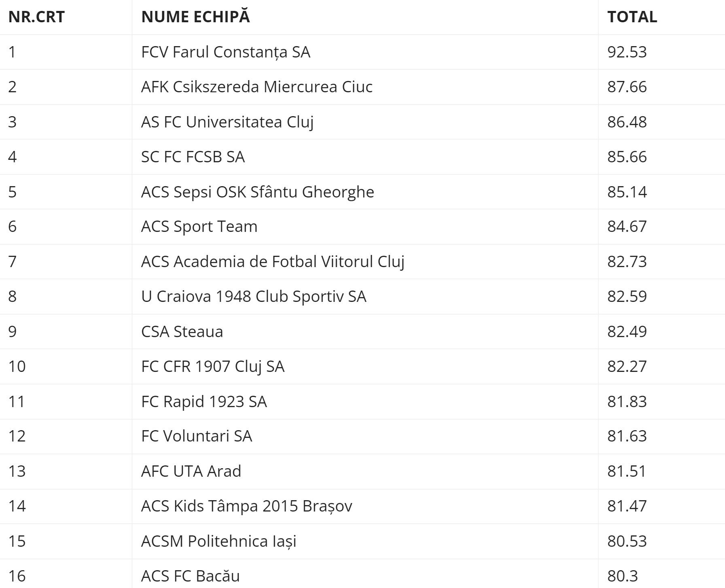
Task: Select the FCV Farul Constanța SA row
Action: coord(362,52)
